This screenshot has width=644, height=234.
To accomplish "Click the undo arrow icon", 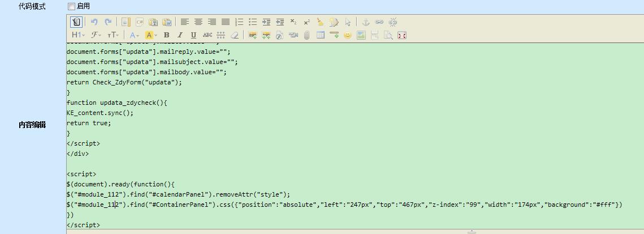I will pos(94,22).
